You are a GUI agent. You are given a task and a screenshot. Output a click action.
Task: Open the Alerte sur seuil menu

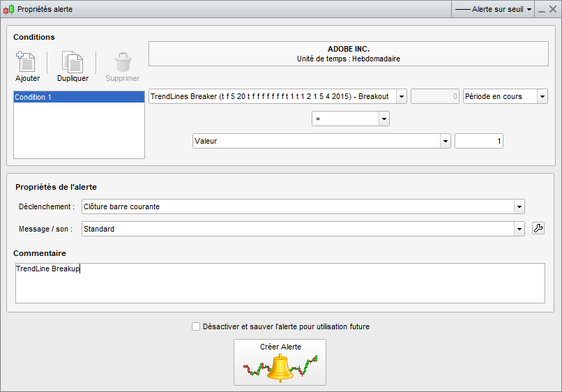pyautogui.click(x=493, y=9)
